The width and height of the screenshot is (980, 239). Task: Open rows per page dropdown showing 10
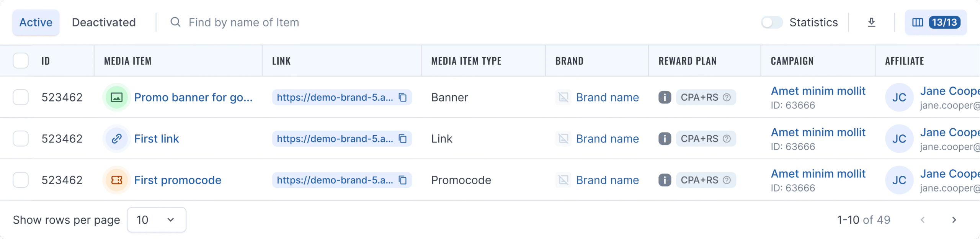pyautogui.click(x=157, y=220)
